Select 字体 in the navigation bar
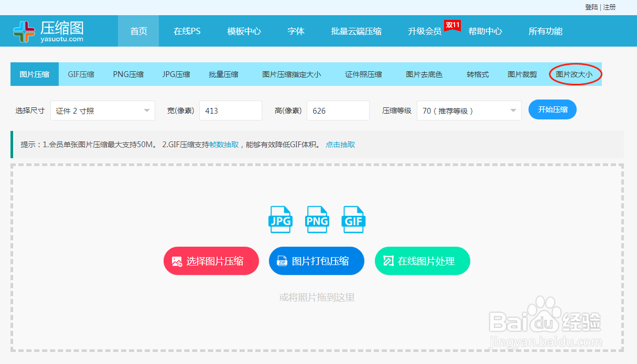Image resolution: width=637 pixels, height=364 pixels. click(296, 31)
